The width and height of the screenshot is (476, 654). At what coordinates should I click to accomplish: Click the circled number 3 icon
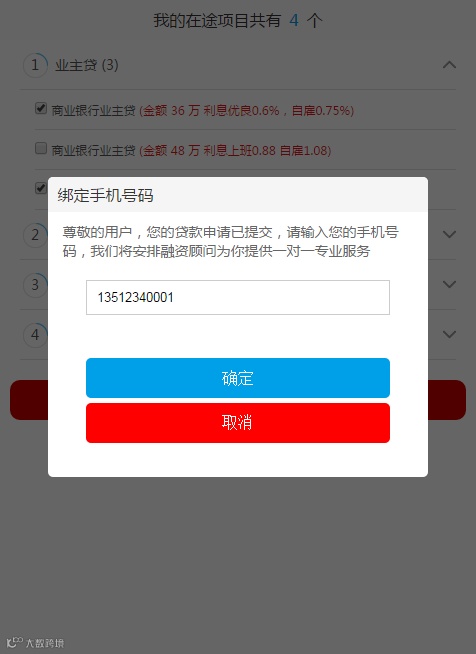tap(35, 284)
